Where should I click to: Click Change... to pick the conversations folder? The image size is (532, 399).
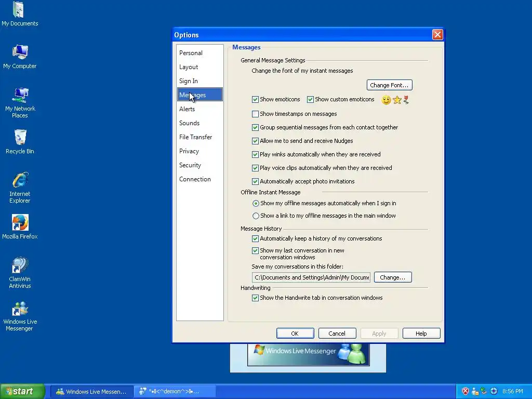point(393,277)
